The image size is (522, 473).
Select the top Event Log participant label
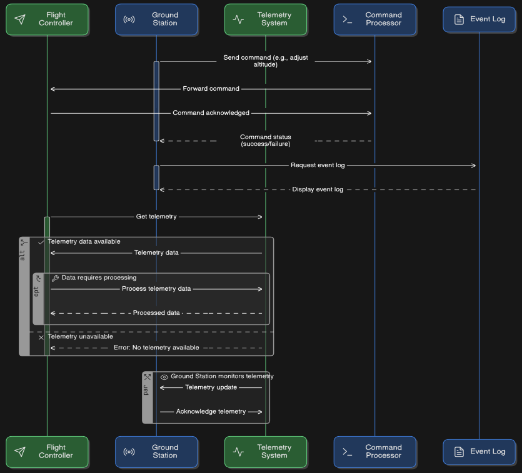pos(488,19)
